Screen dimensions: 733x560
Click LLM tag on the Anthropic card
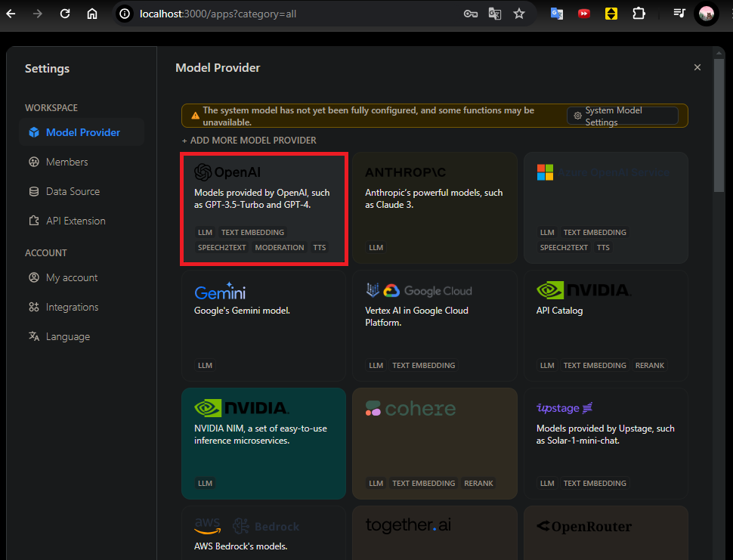(376, 247)
